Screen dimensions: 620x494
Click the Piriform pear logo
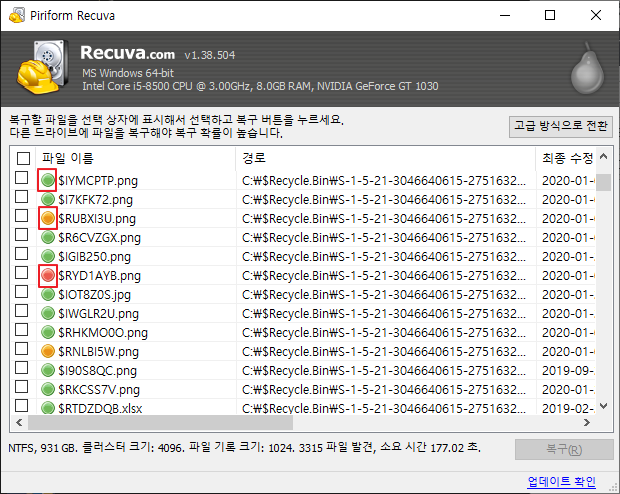[587, 68]
